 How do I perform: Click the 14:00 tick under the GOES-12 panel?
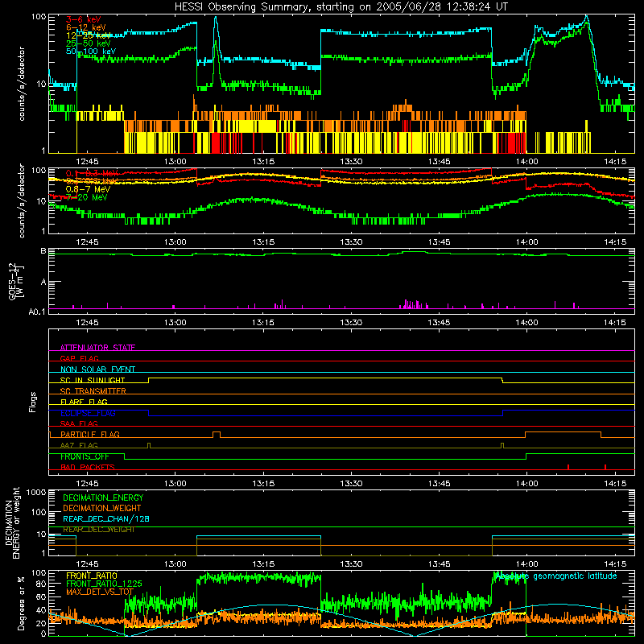527,323
